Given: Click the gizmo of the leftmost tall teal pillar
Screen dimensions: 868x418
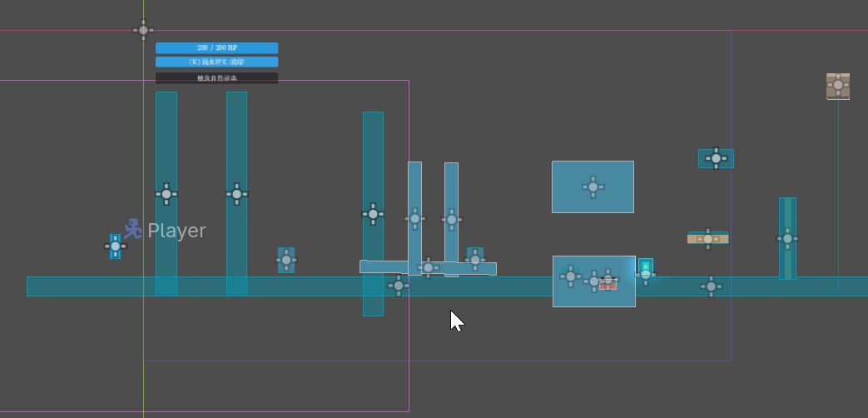Looking at the screenshot, I should 166,194.
